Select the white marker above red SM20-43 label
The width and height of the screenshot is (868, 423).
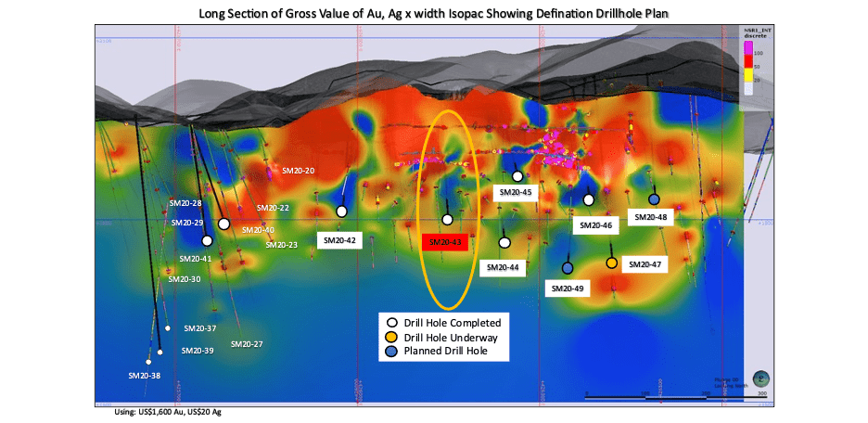coord(447,220)
